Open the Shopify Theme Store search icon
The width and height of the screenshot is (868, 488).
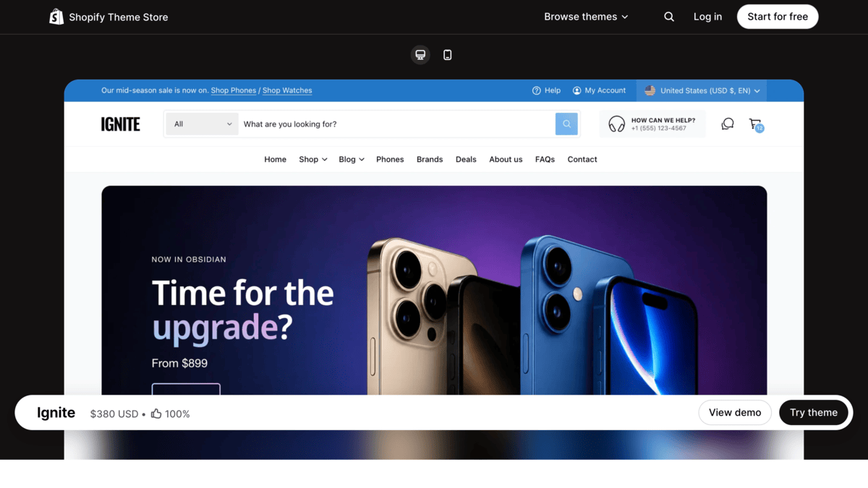pyautogui.click(x=669, y=17)
